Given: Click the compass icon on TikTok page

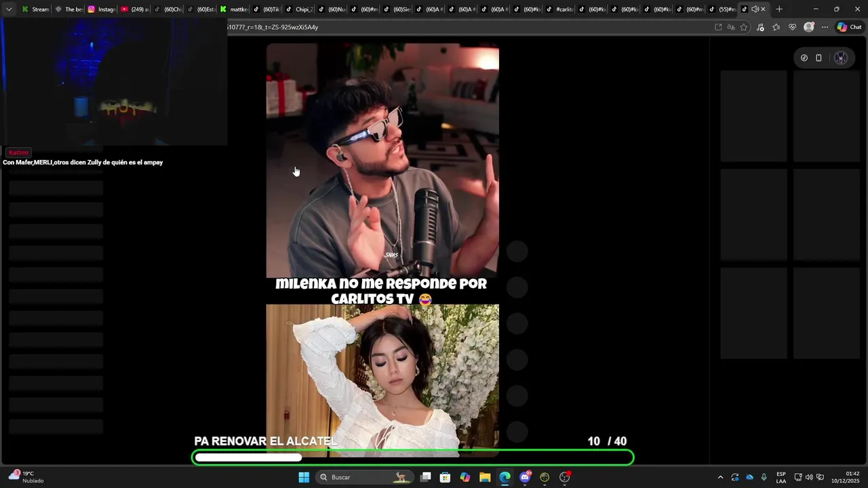Looking at the screenshot, I should 804,58.
